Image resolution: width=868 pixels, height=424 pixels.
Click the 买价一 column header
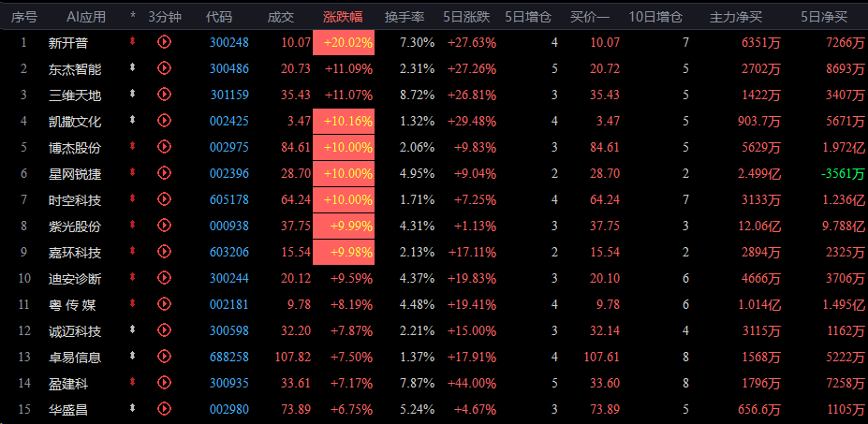click(x=590, y=17)
